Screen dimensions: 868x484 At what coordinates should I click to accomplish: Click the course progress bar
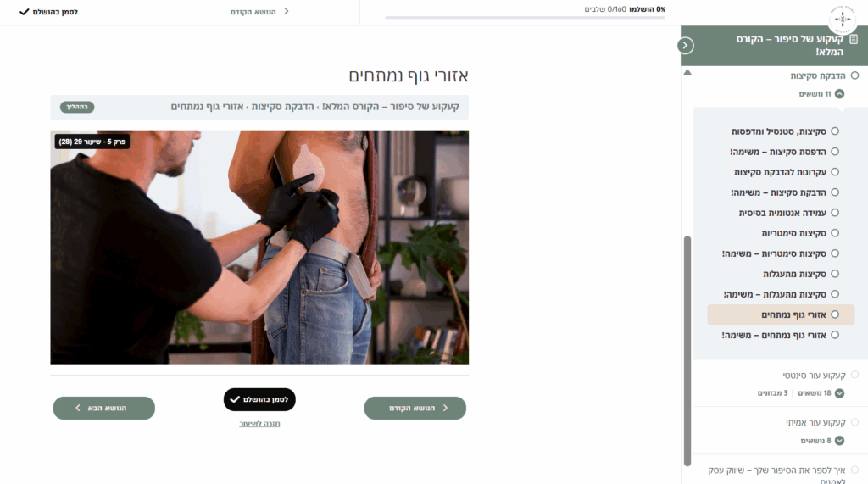pyautogui.click(x=526, y=18)
